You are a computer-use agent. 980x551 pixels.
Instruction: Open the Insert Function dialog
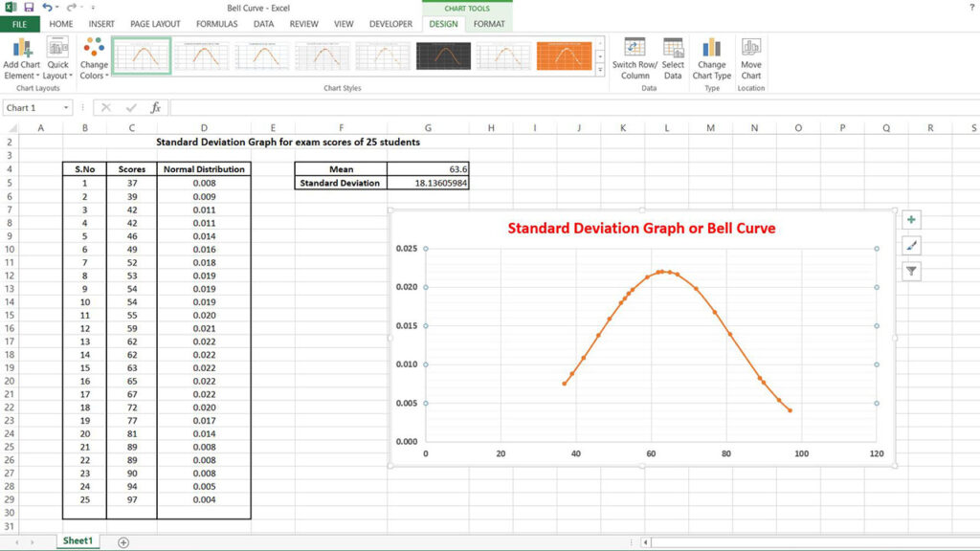pyautogui.click(x=156, y=107)
